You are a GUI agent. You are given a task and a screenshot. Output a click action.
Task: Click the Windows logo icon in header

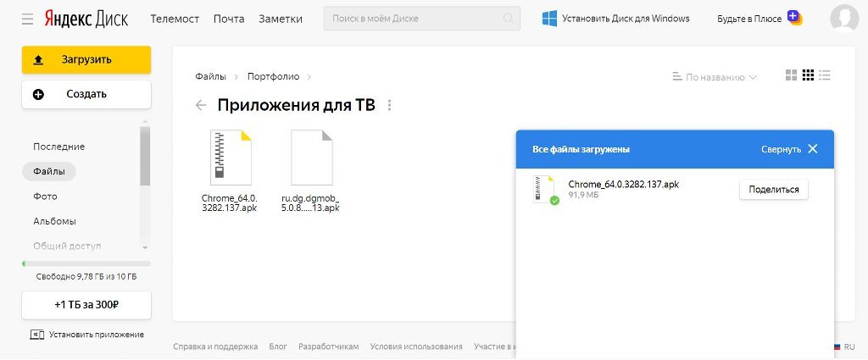click(549, 19)
